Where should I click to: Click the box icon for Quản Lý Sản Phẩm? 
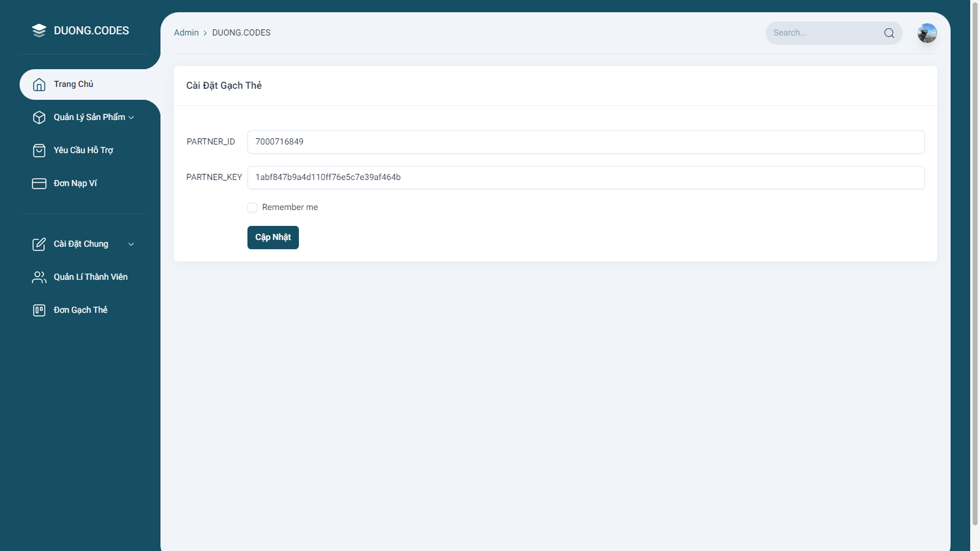coord(39,118)
